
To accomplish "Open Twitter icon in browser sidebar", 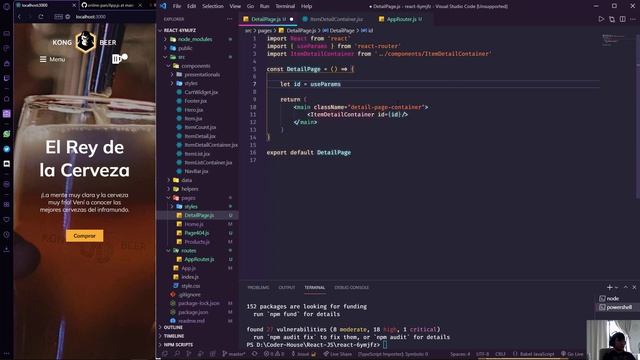I will pos(7,149).
